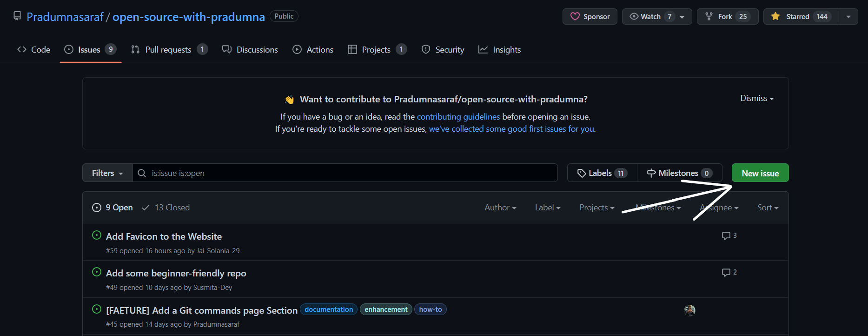This screenshot has height=336, width=868.
Task: Open the Issues tab
Action: point(90,49)
